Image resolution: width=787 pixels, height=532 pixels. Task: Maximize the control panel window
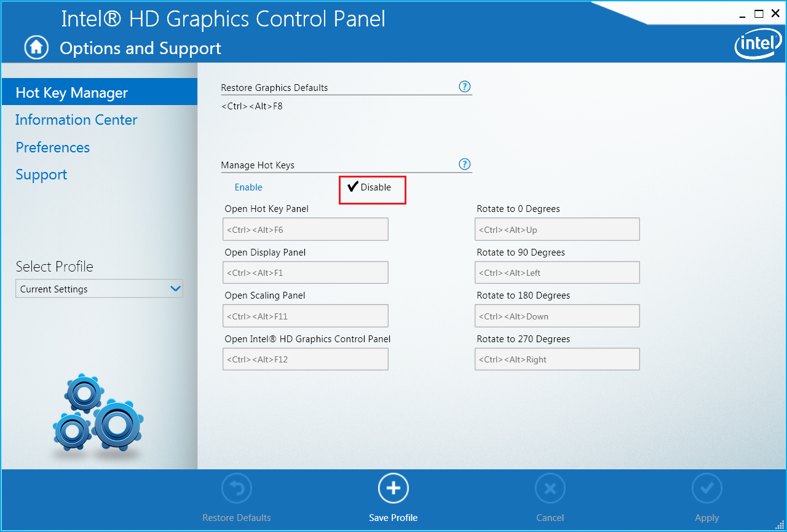[x=759, y=14]
